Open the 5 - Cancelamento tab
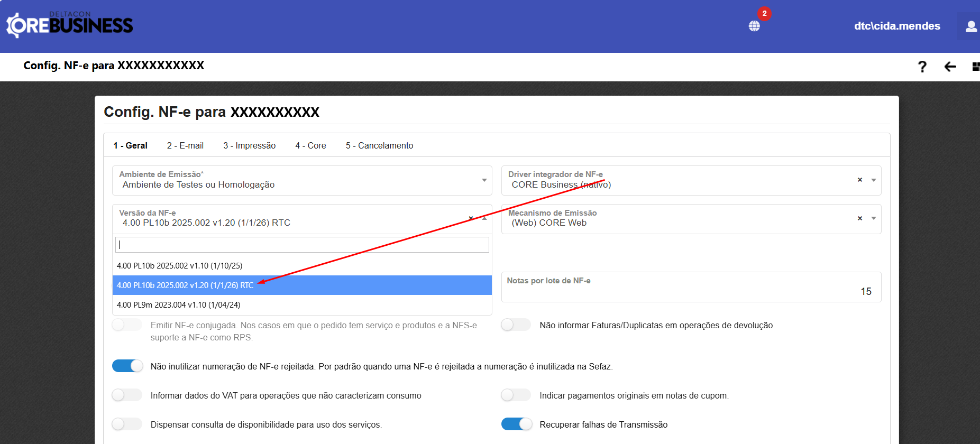Viewport: 980px width, 444px height. tap(379, 145)
